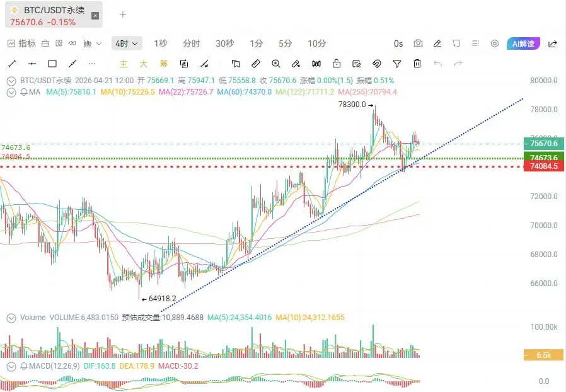Click the redo arrow
The height and width of the screenshot is (392, 566).
458,64
